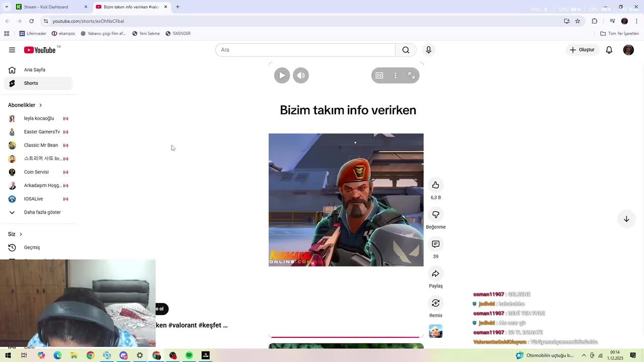The width and height of the screenshot is (644, 362).
Task: Open the tab search dropdown
Action: tap(7, 7)
